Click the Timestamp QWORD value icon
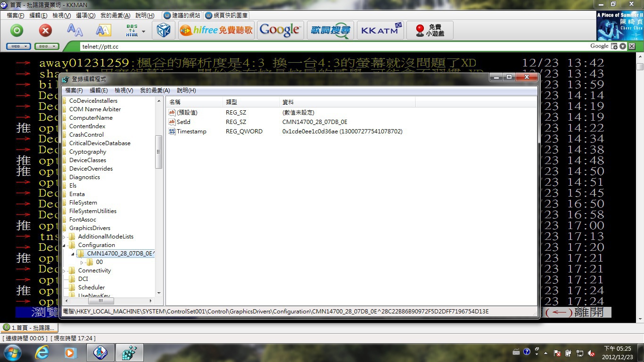 (x=172, y=132)
